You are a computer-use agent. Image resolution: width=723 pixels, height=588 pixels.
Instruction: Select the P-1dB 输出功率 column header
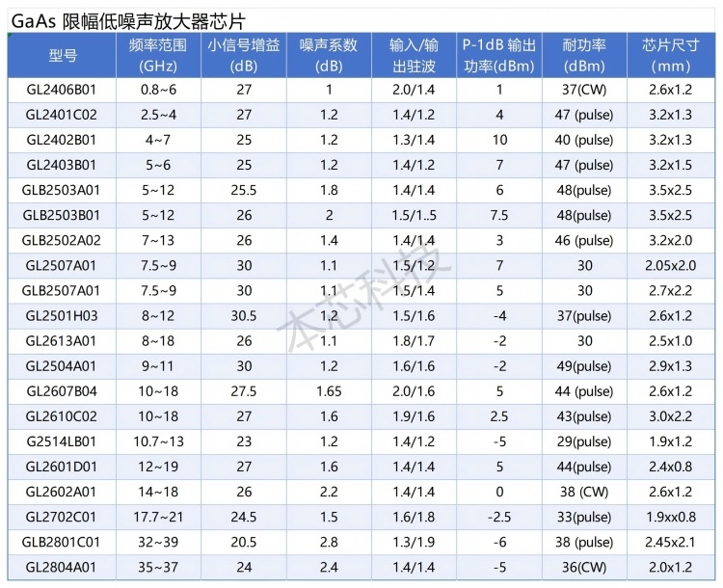click(x=498, y=56)
